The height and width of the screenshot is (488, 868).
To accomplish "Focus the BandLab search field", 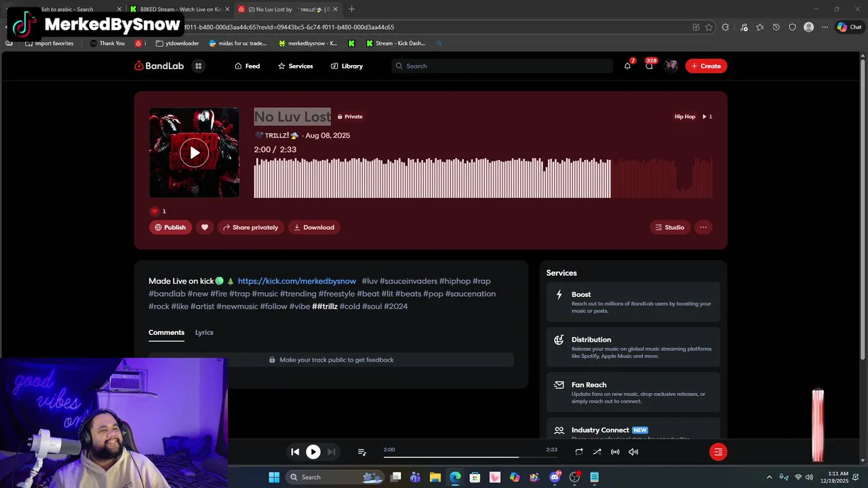I will point(502,66).
